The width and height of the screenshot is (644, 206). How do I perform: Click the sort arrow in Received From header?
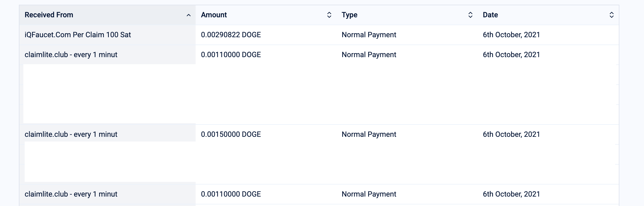189,15
